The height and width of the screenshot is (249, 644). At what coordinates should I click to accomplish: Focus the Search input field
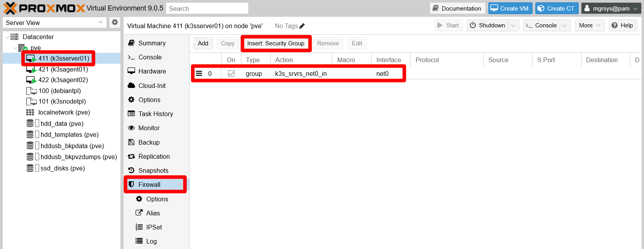(207, 8)
